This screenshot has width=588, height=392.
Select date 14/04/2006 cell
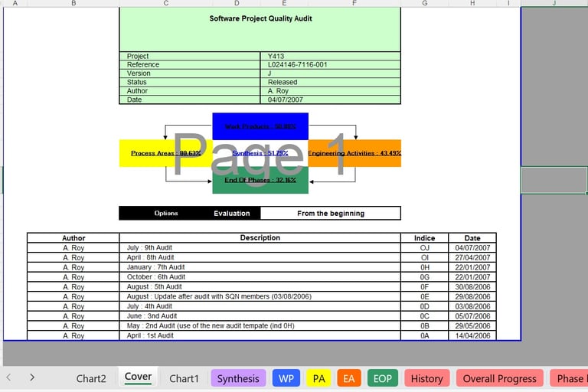pyautogui.click(x=472, y=335)
